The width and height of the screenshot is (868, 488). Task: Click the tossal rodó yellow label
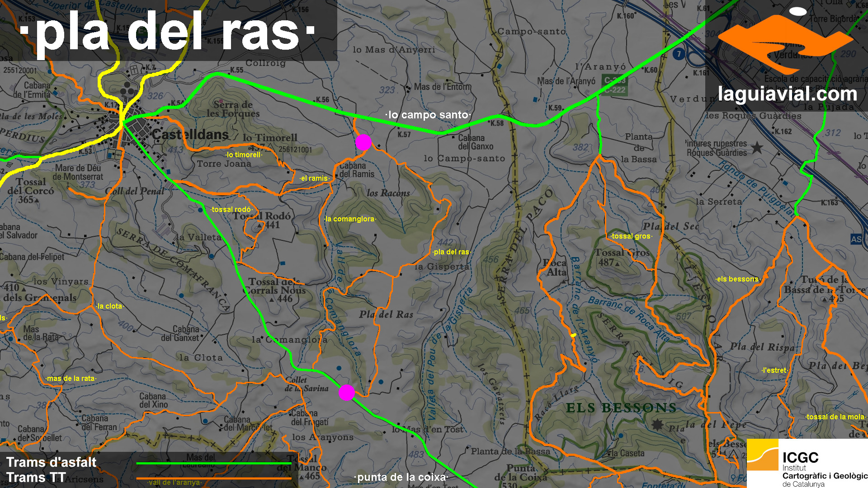point(231,209)
